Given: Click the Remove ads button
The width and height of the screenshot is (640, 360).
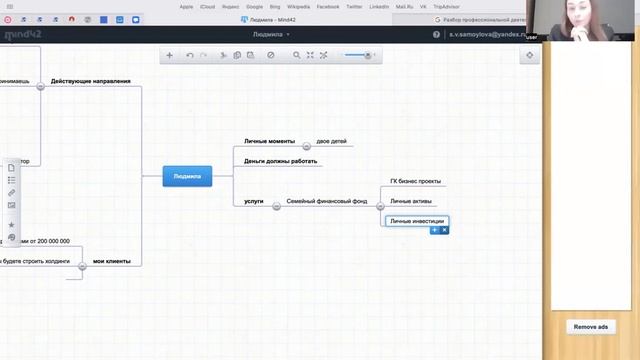Looking at the screenshot, I should click(591, 327).
